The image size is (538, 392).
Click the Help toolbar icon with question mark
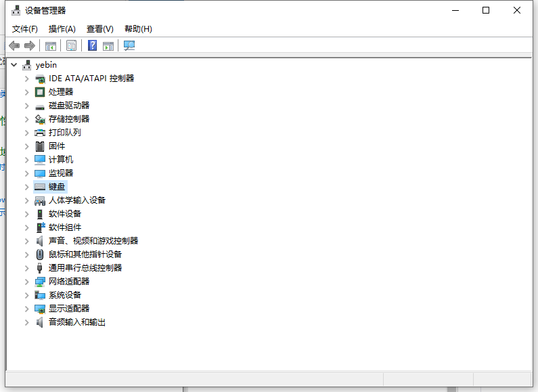92,45
